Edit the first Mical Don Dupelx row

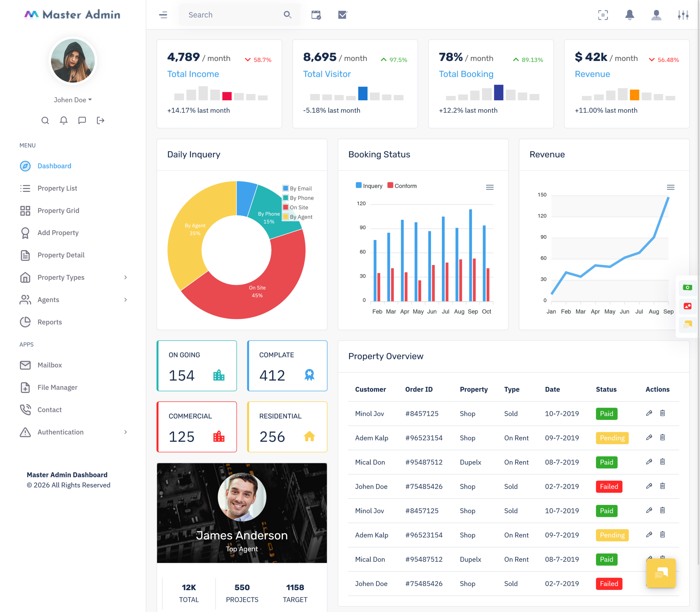click(649, 462)
